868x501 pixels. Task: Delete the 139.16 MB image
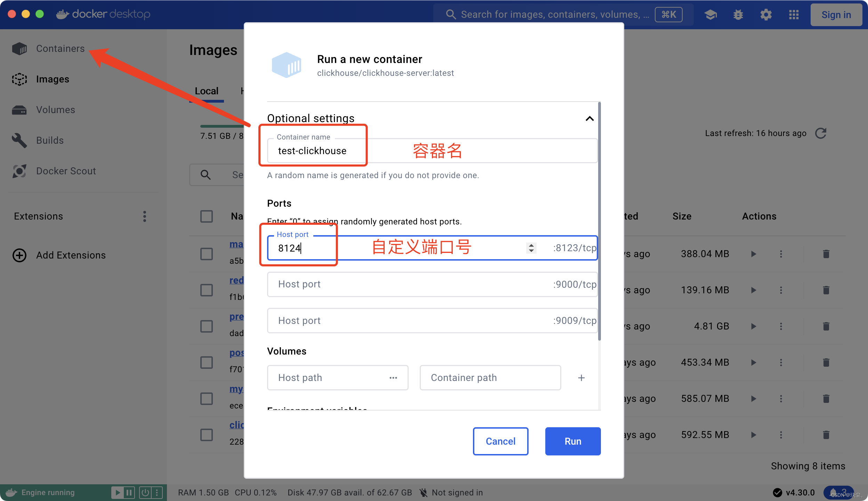pos(826,290)
